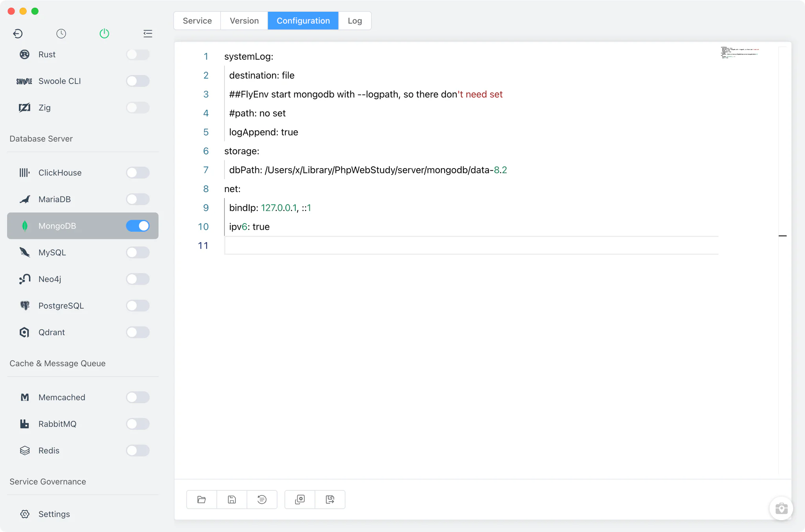Toggle the Rust switch

tap(138, 55)
